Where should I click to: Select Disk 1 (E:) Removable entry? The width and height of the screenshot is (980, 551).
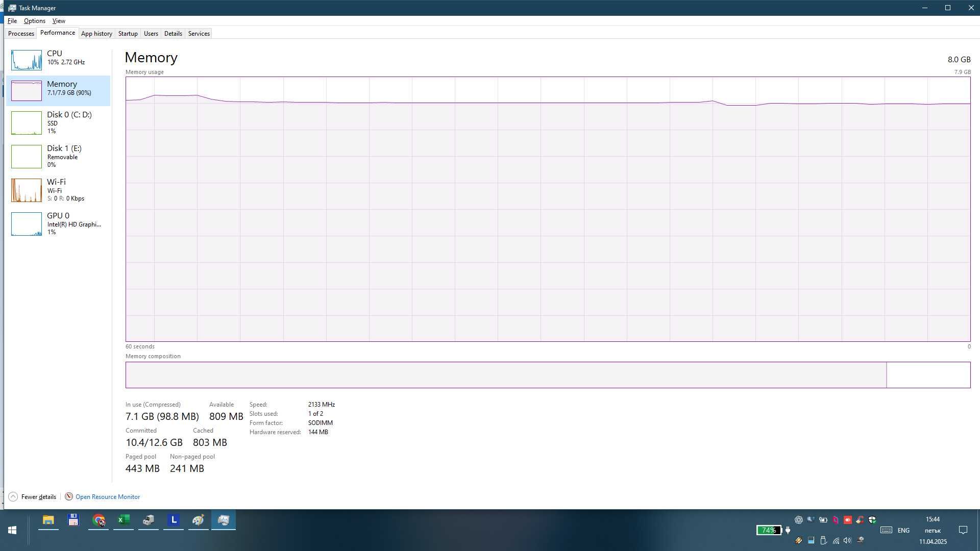tap(58, 156)
